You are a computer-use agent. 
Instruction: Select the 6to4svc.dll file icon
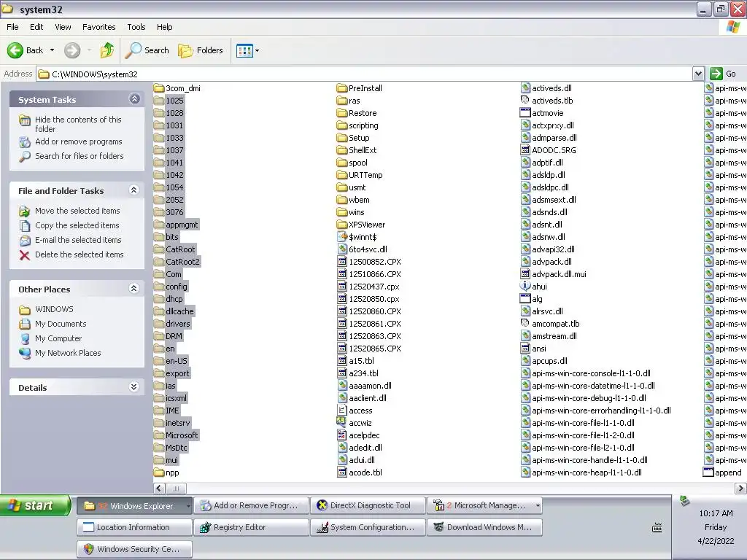click(x=341, y=249)
